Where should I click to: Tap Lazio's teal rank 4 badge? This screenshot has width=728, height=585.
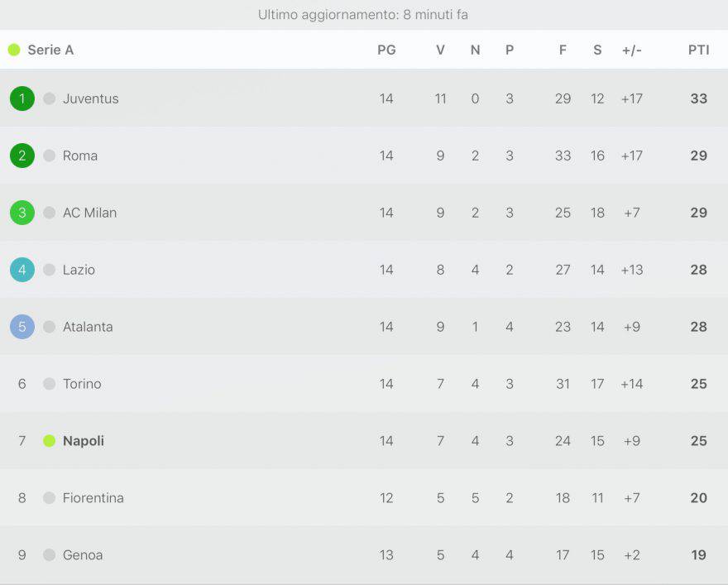pos(22,270)
